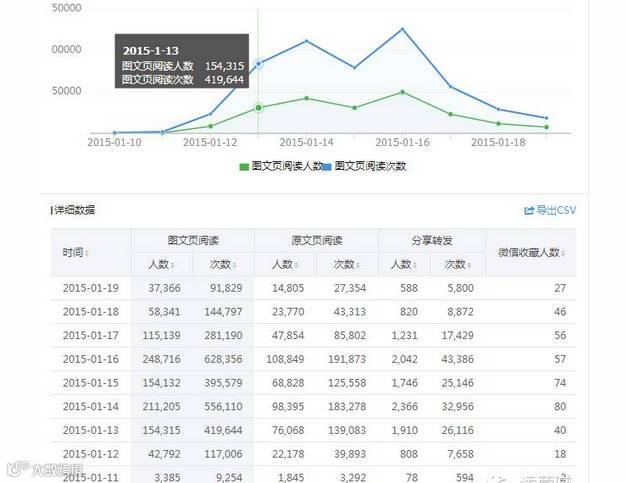
Task: Click the export icon beside 导出CSV
Action: (x=529, y=211)
